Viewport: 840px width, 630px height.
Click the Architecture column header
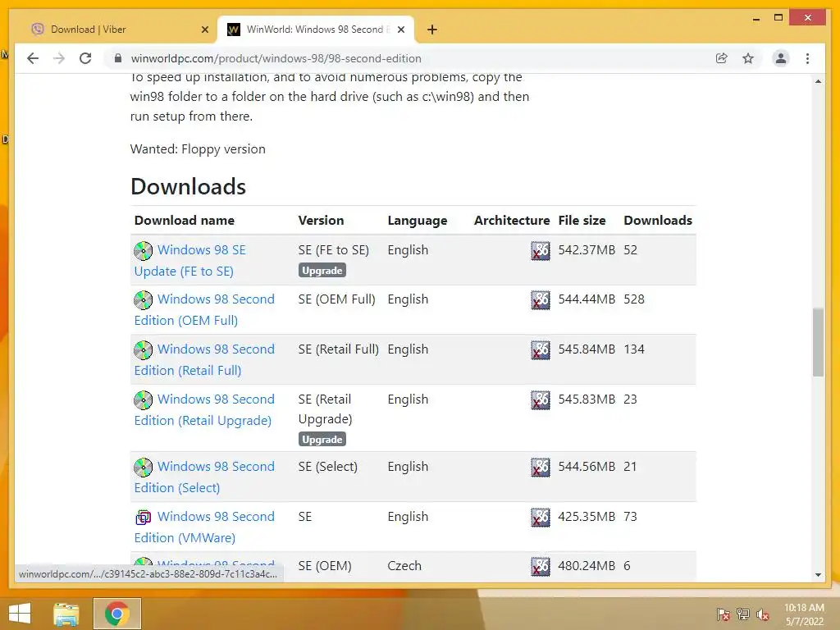[x=512, y=220]
